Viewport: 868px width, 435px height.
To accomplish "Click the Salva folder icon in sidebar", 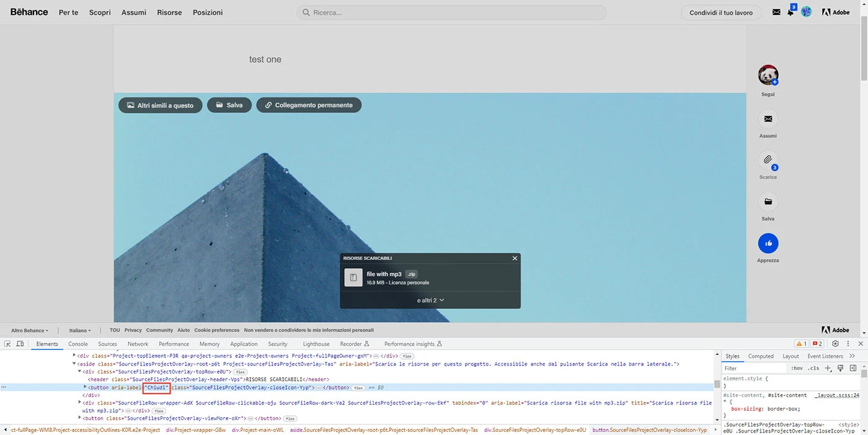I will point(768,202).
